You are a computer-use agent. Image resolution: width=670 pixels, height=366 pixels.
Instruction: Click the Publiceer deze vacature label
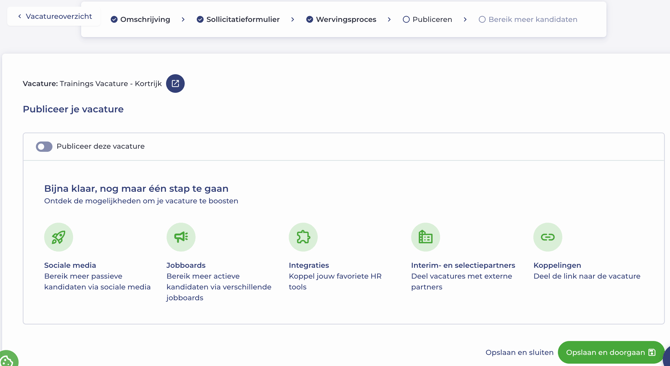pos(100,146)
